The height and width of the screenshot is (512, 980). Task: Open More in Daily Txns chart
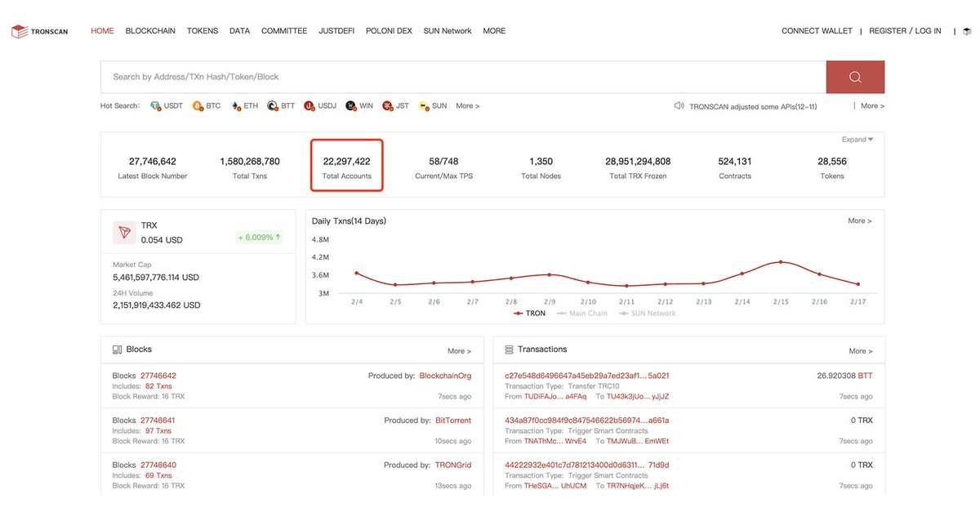860,221
